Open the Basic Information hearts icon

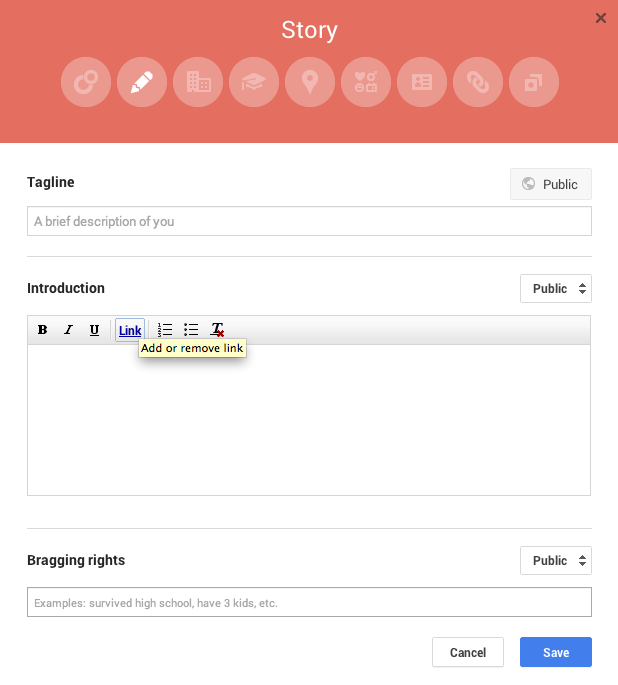click(x=366, y=82)
